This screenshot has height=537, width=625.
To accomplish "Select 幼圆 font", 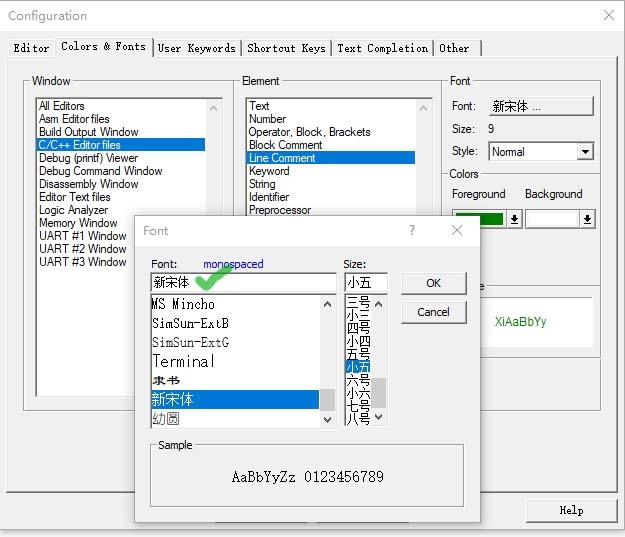I will coord(235,418).
